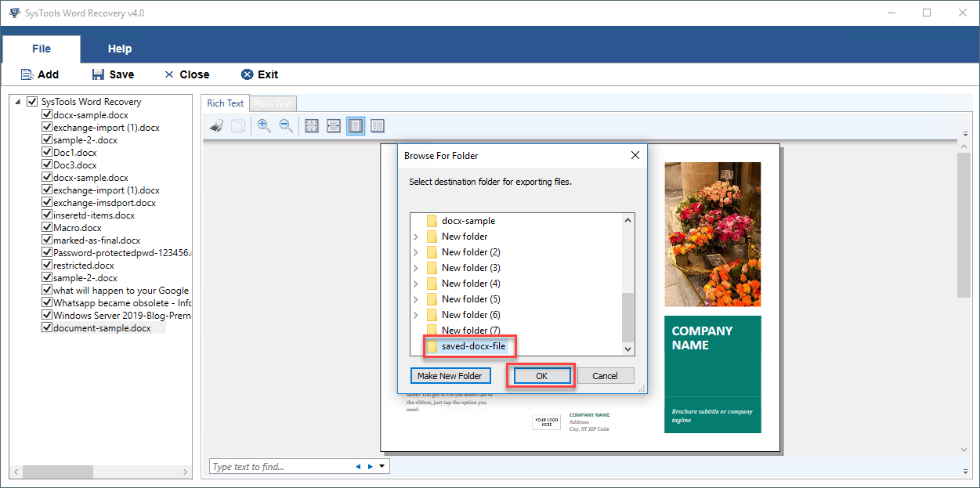Uncheck the document-sample.docx checkbox
Screen dimensions: 980x488
47,327
